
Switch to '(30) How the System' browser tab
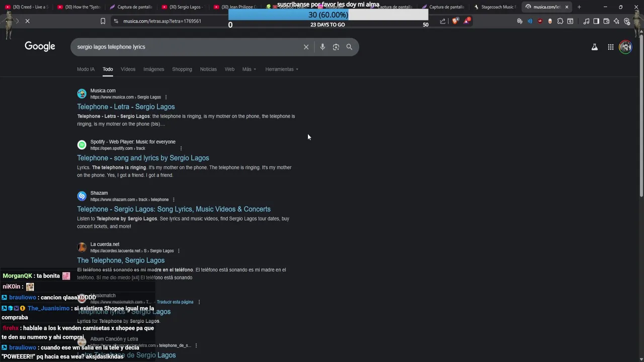tap(79, 7)
